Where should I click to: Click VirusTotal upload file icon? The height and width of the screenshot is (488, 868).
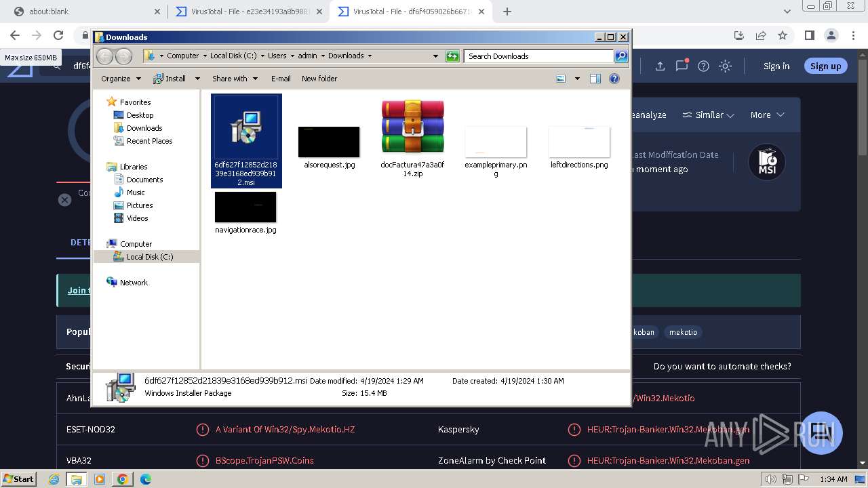point(660,66)
